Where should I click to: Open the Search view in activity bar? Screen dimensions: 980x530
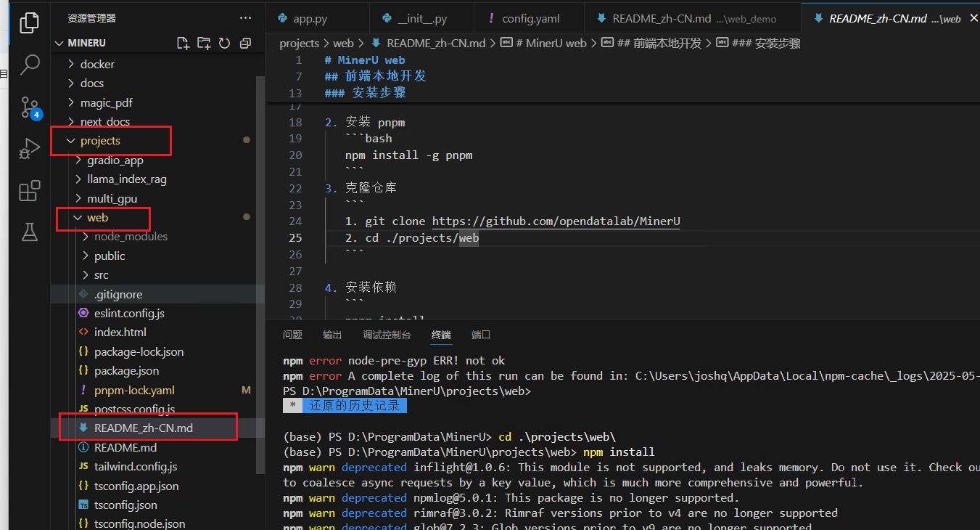click(30, 64)
